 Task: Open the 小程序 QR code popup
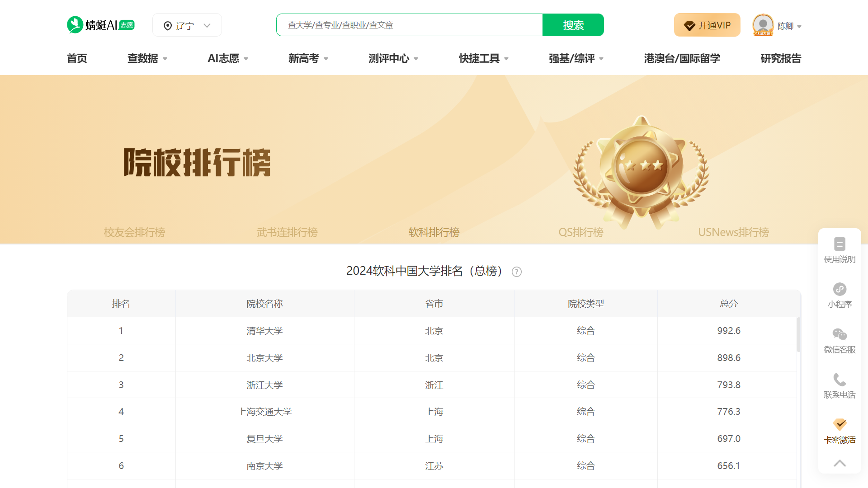point(840,295)
